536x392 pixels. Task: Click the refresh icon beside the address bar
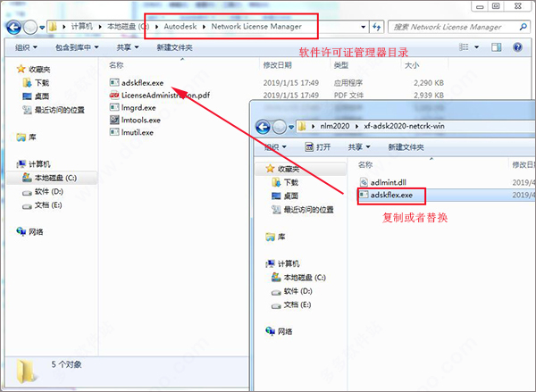(376, 27)
